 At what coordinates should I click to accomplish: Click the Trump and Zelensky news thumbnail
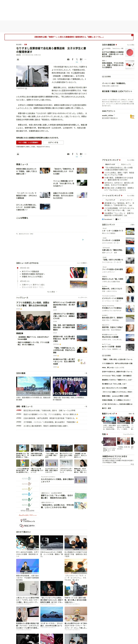tap(78, 273)
